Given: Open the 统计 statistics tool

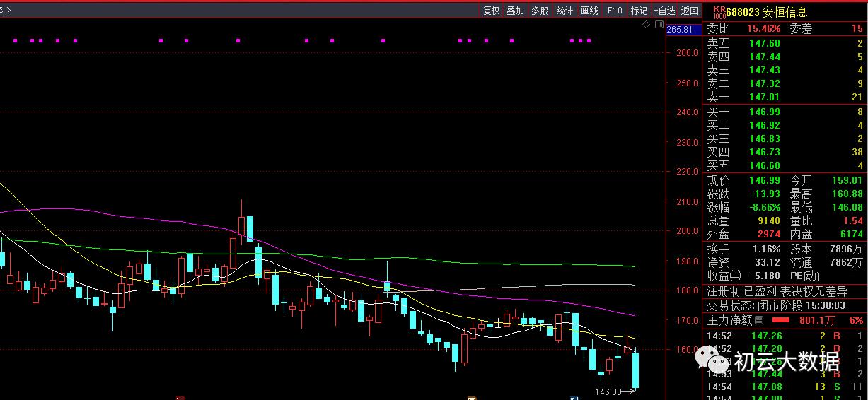Looking at the screenshot, I should pyautogui.click(x=565, y=11).
